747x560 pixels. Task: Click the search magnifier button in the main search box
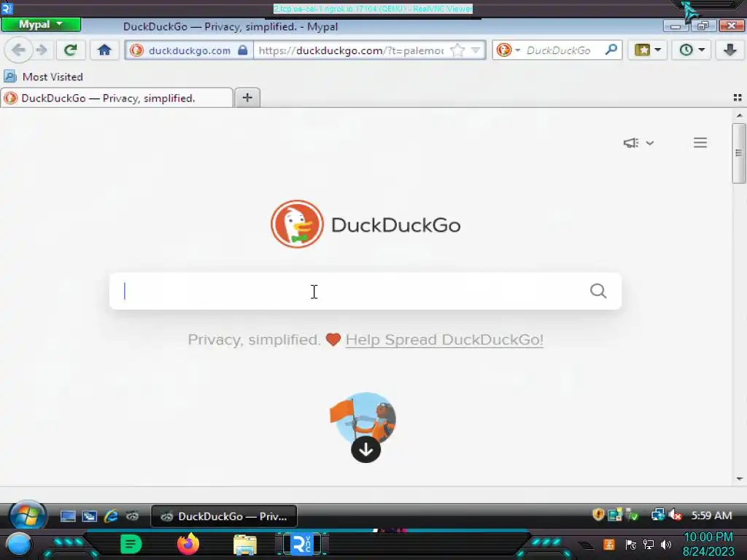tap(598, 290)
